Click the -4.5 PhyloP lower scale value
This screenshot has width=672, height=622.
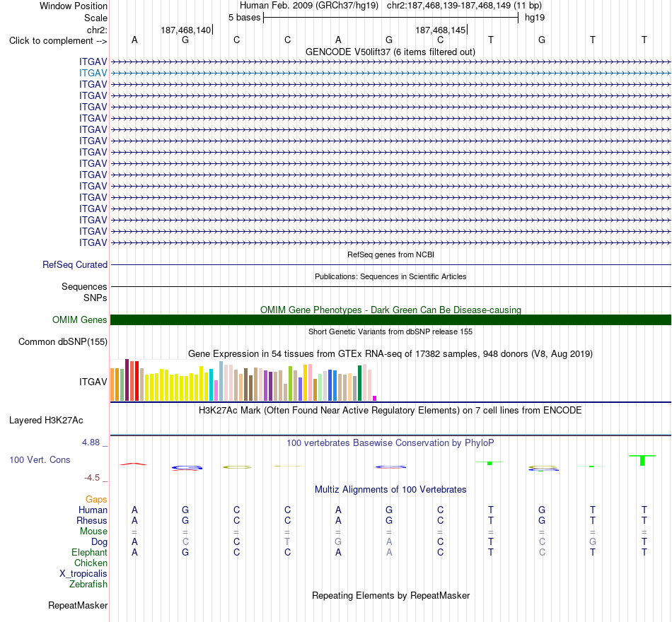pos(92,478)
